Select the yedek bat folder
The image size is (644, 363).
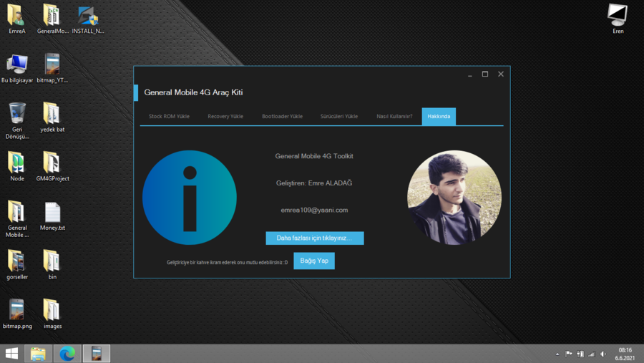[x=52, y=117]
